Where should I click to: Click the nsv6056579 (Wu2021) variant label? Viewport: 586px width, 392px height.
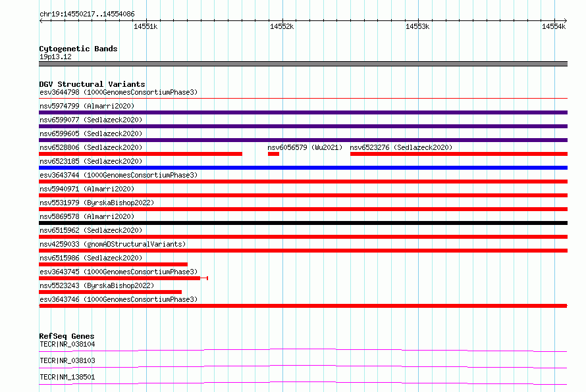(x=305, y=147)
